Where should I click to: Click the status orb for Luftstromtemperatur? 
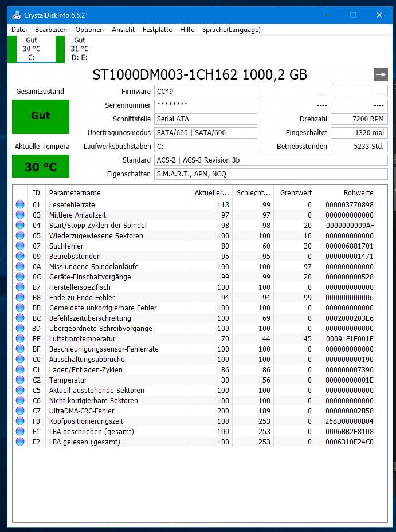point(20,338)
